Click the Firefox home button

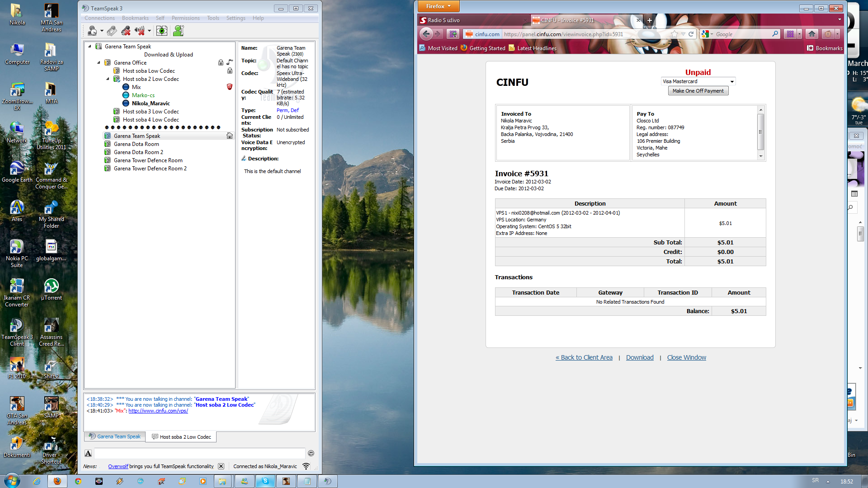(x=812, y=34)
